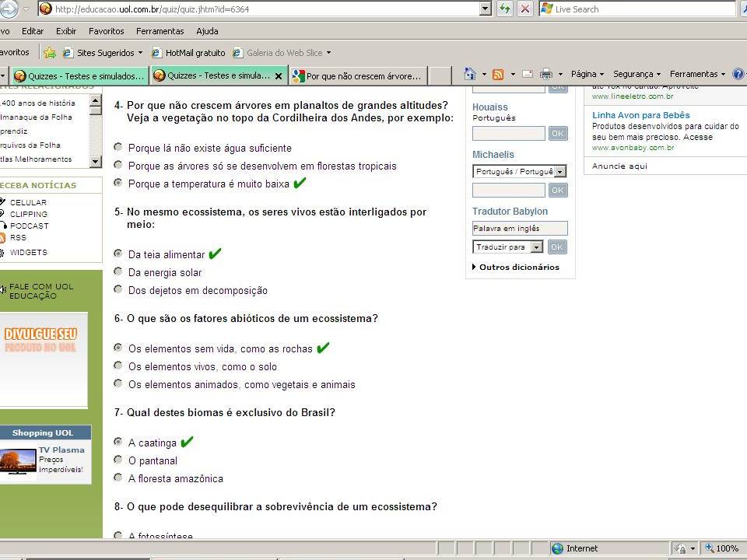Click the page icon in address bar
Viewport: 747px width, 560px height.
[x=46, y=9]
